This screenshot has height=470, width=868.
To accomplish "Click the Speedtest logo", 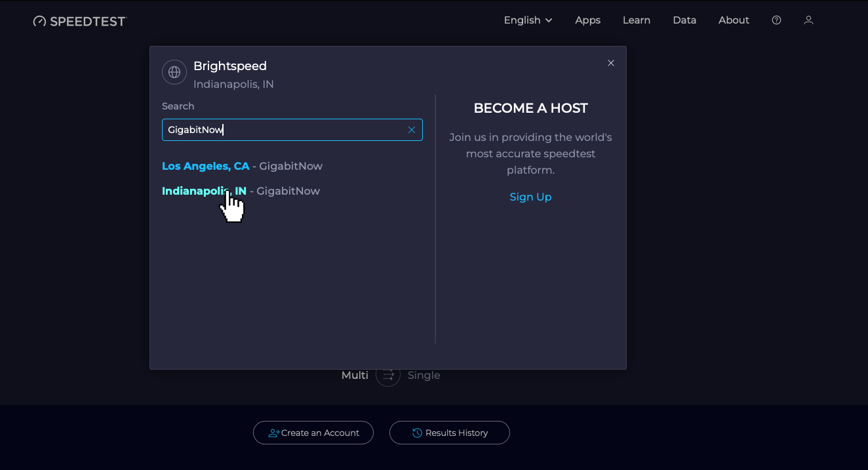I will pyautogui.click(x=79, y=21).
